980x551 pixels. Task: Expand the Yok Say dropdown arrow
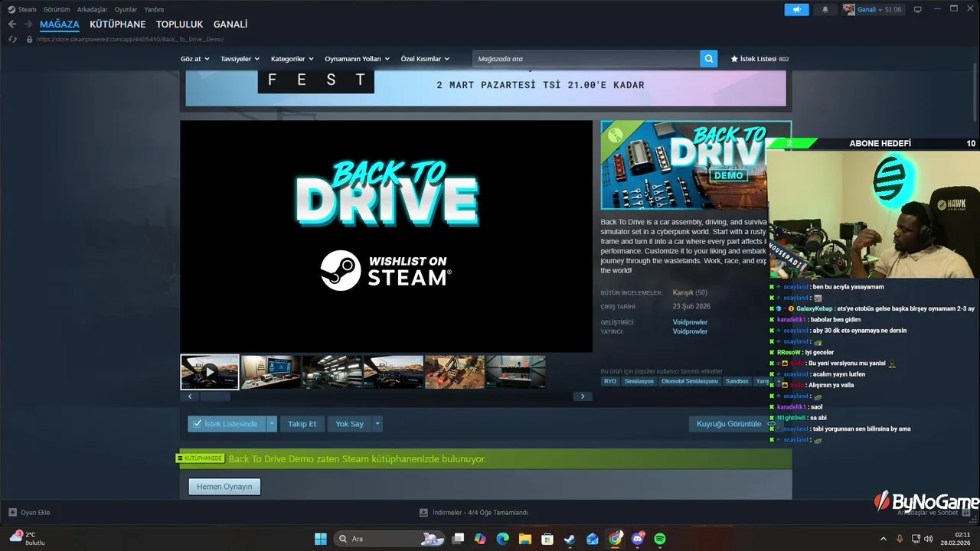coord(377,423)
